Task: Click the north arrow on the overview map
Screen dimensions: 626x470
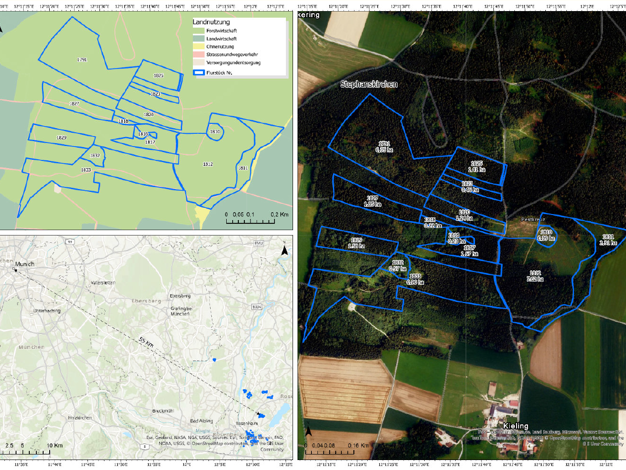Action: point(285,251)
